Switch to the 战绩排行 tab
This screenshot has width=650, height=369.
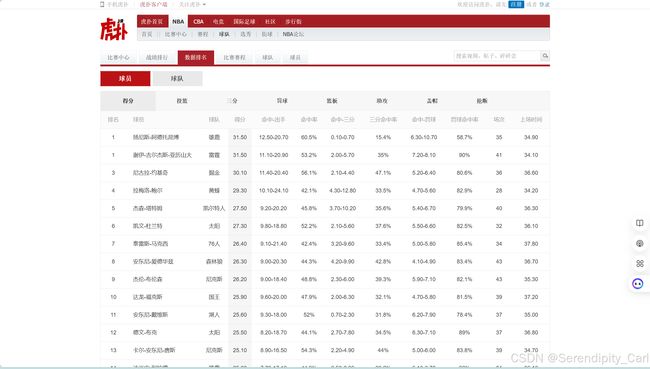[x=157, y=58]
